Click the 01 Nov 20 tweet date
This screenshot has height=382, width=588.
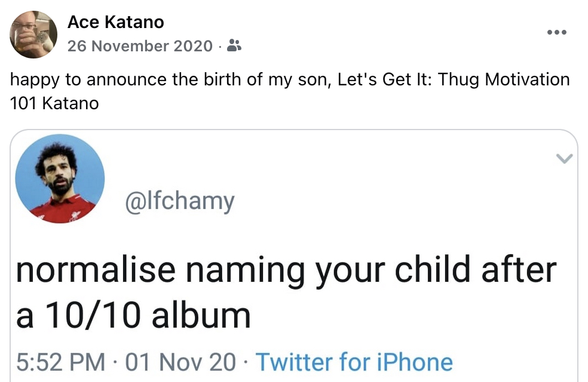tap(180, 362)
